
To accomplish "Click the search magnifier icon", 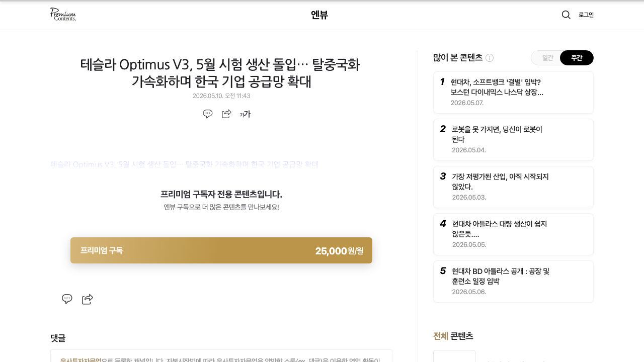I will (566, 15).
